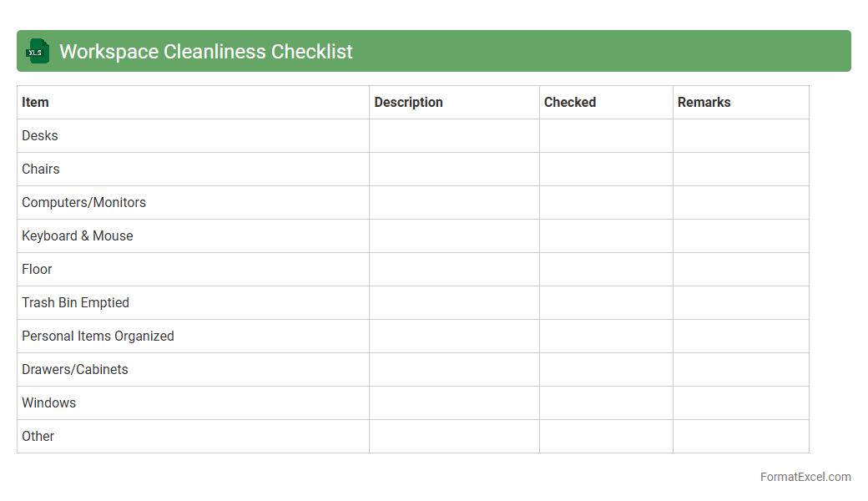
Task: Click the Desks row label
Action: click(x=40, y=136)
